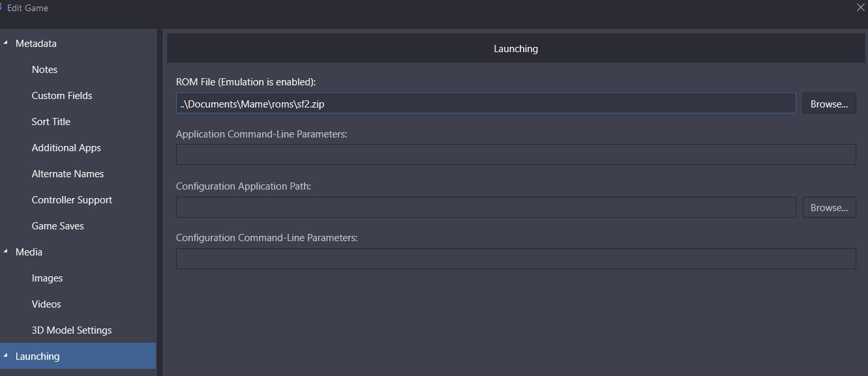Focus Application Command-Line Parameters field

516,154
